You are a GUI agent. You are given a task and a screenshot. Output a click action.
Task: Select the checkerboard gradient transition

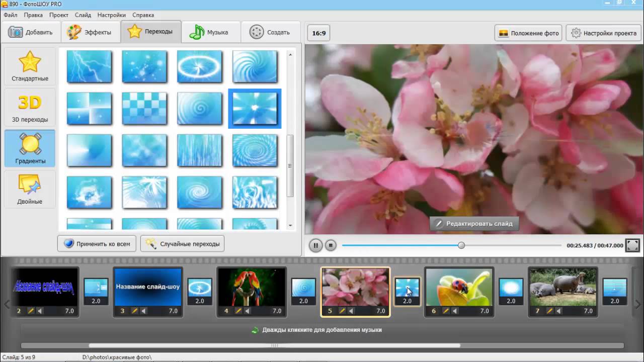144,108
